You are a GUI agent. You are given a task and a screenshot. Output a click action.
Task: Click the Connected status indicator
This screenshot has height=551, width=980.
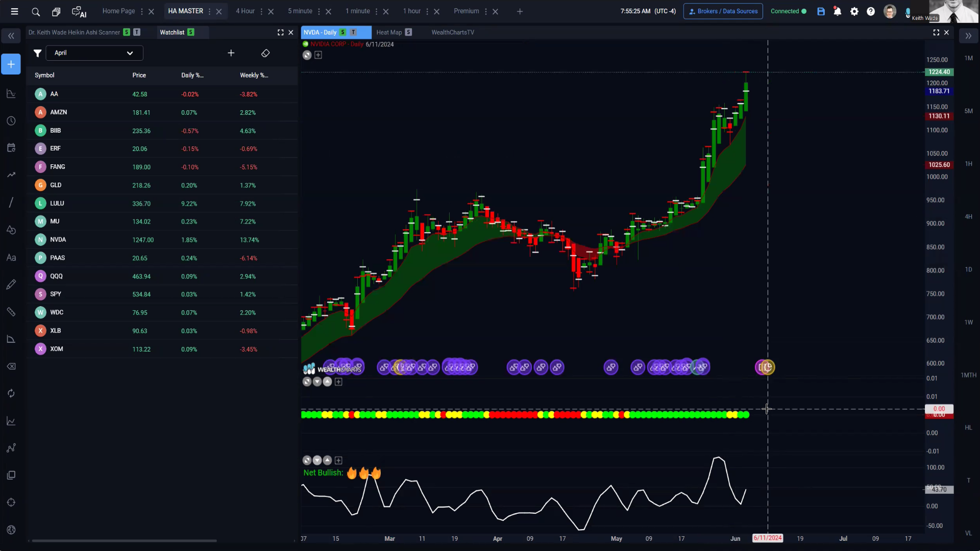click(x=788, y=11)
